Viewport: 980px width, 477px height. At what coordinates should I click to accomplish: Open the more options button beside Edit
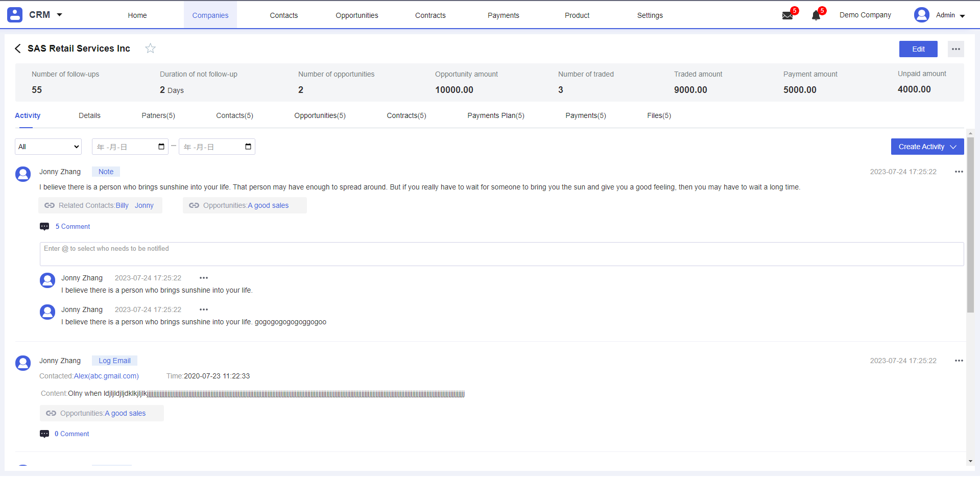pos(956,49)
